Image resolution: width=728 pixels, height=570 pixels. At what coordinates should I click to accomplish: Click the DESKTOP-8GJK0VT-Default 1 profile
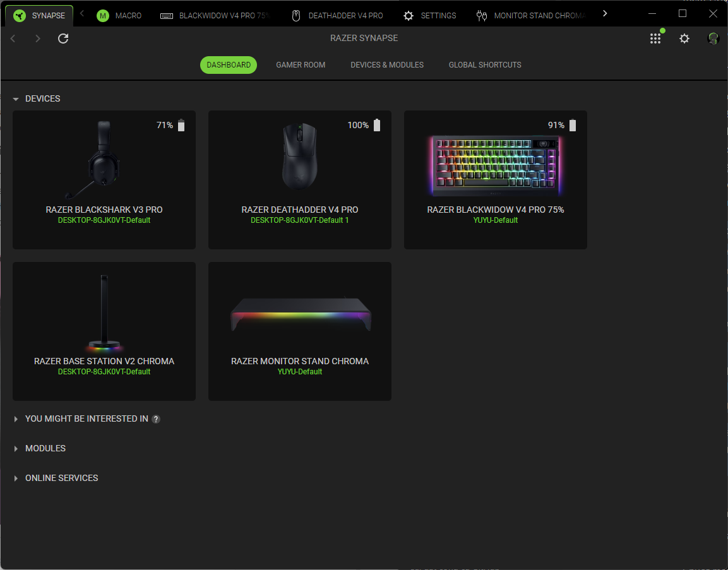click(x=300, y=220)
